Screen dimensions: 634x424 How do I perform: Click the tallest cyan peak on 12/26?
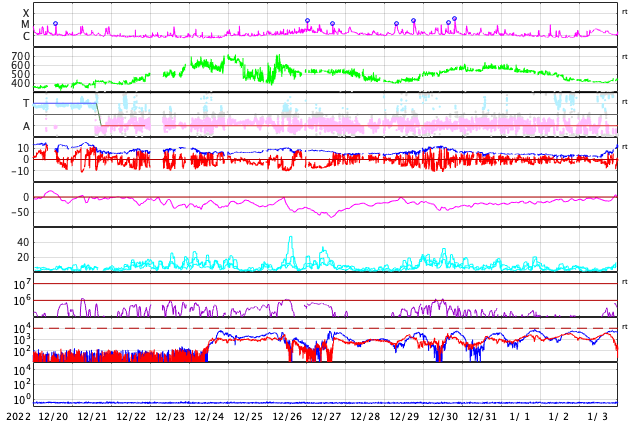[290, 238]
